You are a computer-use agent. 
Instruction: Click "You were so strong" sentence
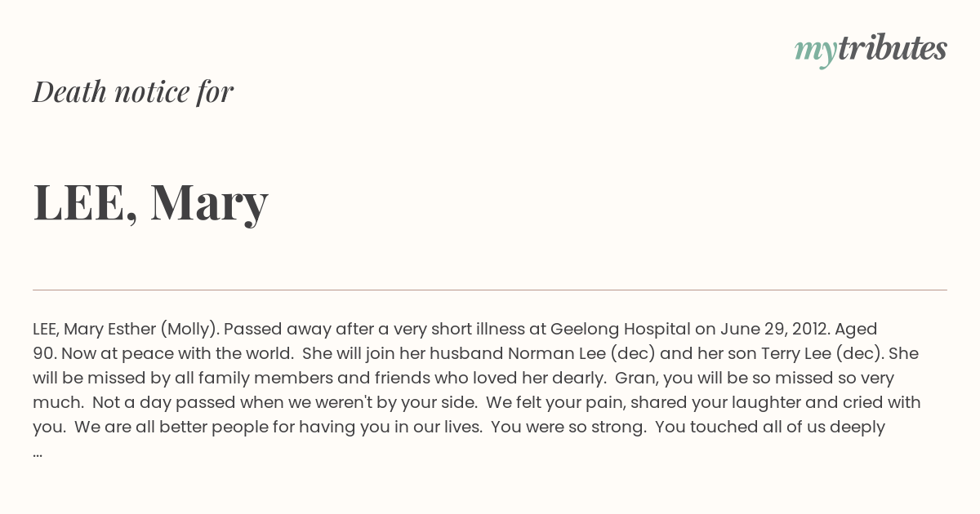point(568,428)
